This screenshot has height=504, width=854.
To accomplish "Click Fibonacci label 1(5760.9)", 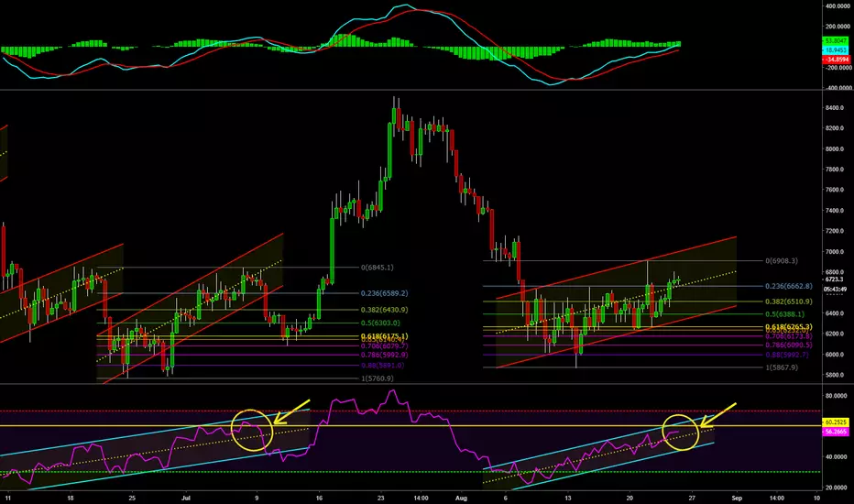I will (x=377, y=378).
